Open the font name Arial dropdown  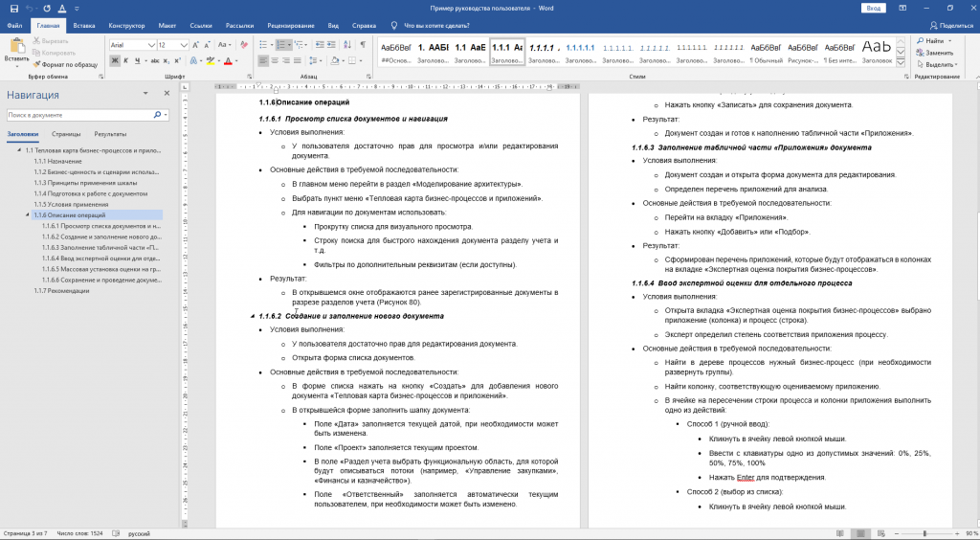[x=151, y=45]
